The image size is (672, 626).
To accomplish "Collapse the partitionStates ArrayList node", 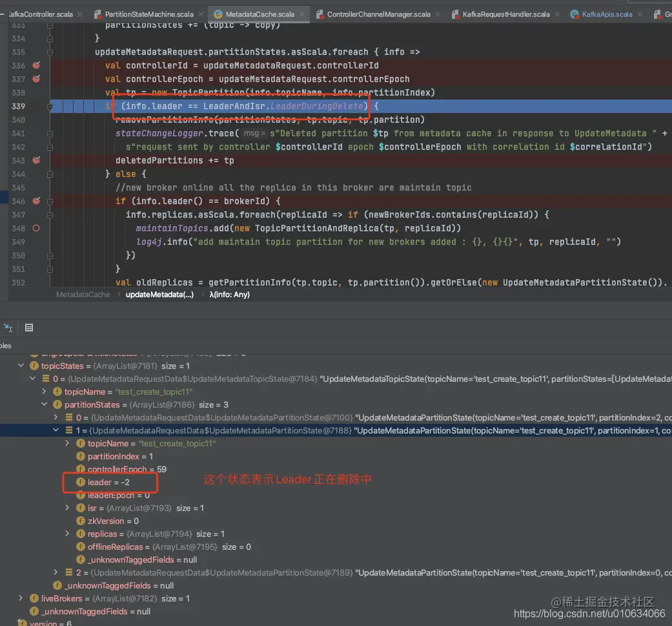I will pos(44,404).
